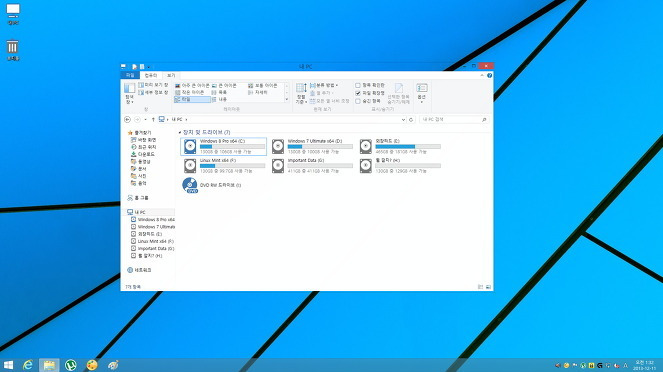Open the Options (옵션) button
Screen dimensions: 663x372
(422, 93)
